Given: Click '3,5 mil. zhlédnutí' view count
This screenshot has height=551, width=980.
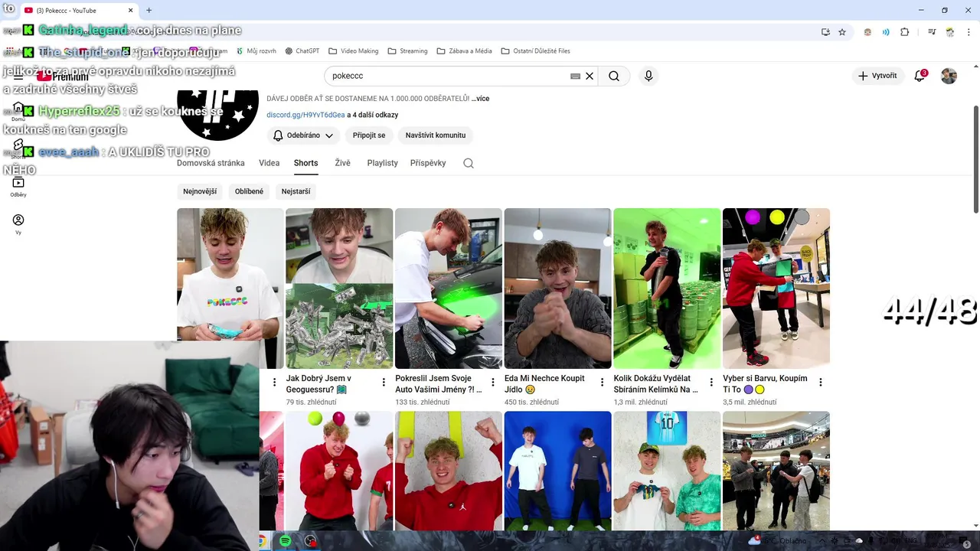Looking at the screenshot, I should click(x=750, y=402).
